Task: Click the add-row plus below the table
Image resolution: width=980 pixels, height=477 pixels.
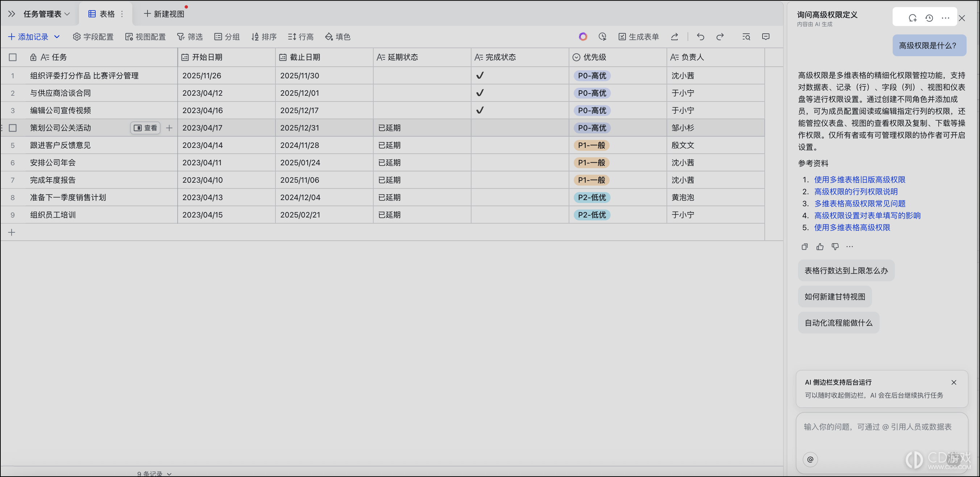Action: (x=11, y=232)
